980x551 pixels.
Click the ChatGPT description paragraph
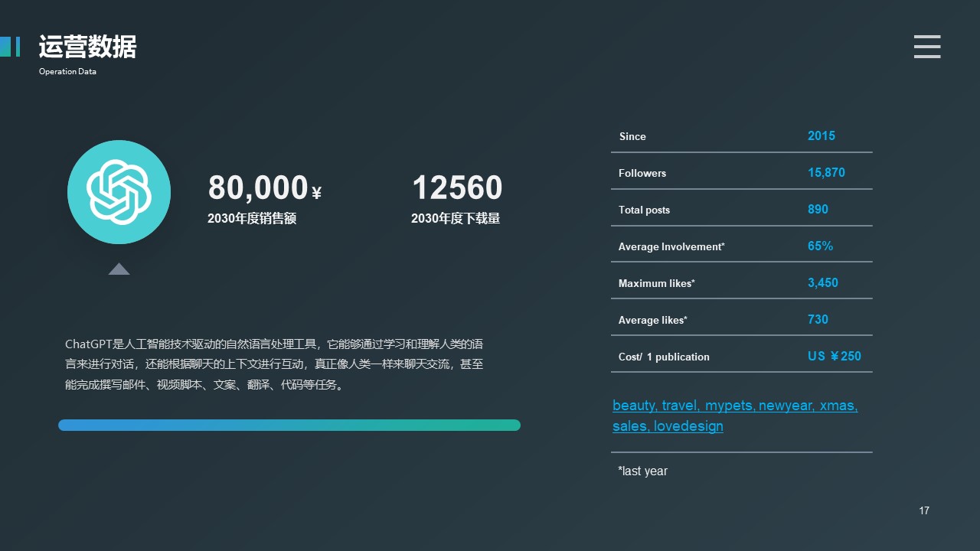274,364
